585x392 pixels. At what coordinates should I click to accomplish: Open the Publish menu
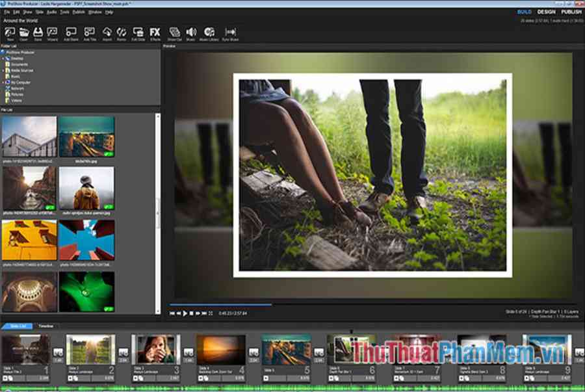point(79,12)
